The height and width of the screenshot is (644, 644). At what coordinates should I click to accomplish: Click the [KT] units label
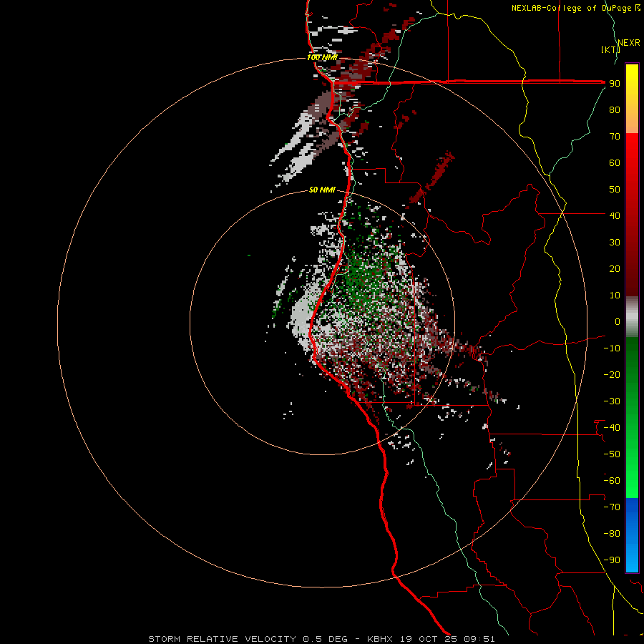pos(611,49)
